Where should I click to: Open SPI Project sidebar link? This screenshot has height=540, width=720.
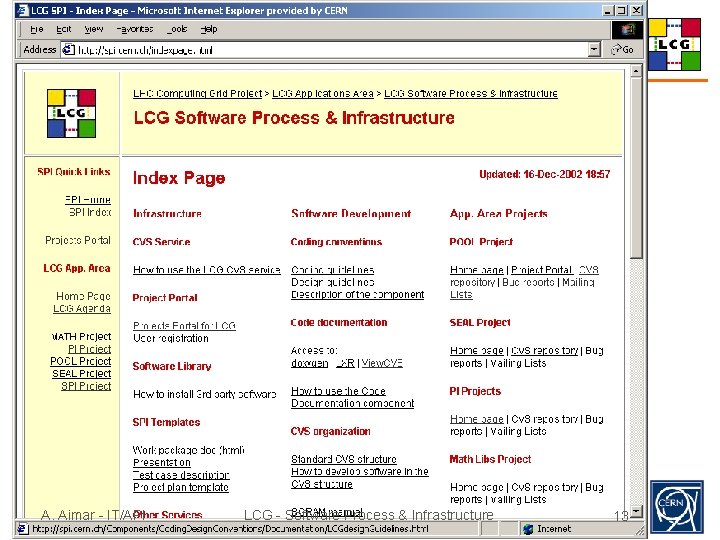point(86,386)
